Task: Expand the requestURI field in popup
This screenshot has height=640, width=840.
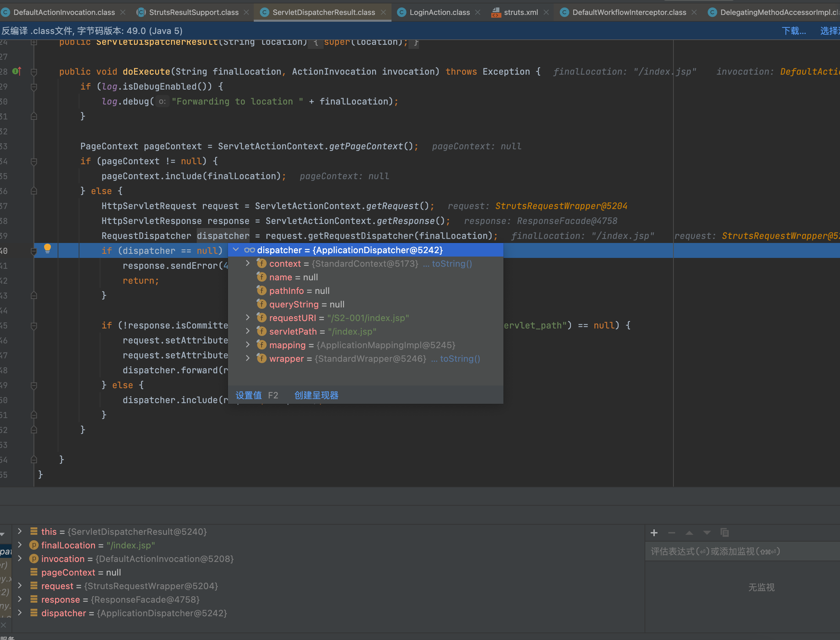Action: click(248, 317)
